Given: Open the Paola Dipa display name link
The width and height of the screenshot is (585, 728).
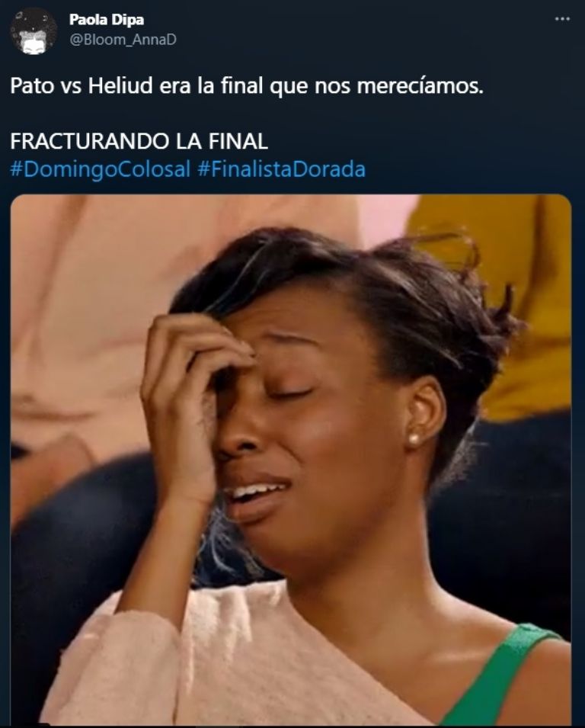Looking at the screenshot, I should [x=106, y=20].
